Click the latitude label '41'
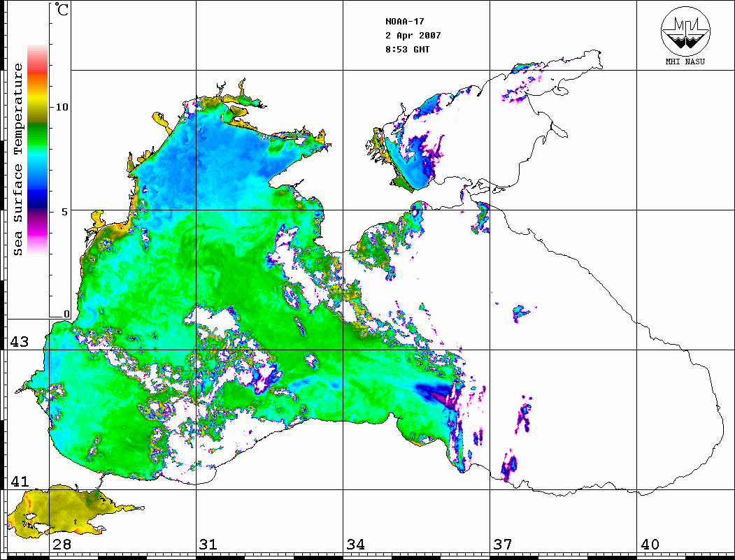 point(20,481)
